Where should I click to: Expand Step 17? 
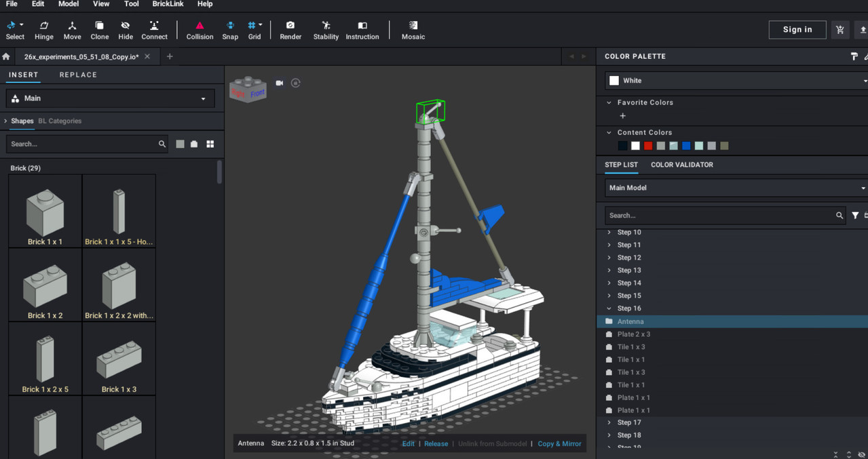[609, 422]
